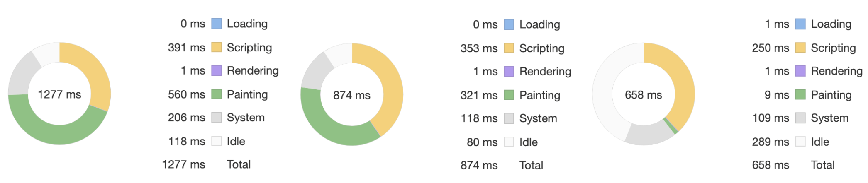Viewport: 868px width, 183px height.
Task: Select the gray System swatch beside 118 ms
Action: (x=509, y=118)
